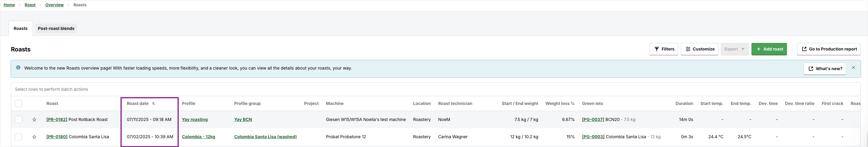Screen dimensions: 868x147
Task: Open the Colombia - 12kg profile
Action: click(198, 137)
